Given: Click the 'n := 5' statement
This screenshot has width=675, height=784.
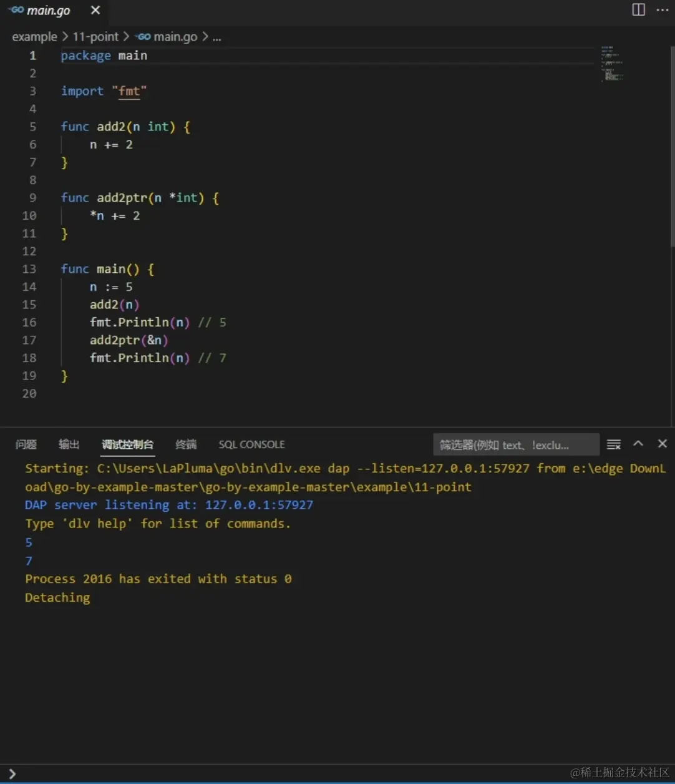Looking at the screenshot, I should click(111, 287).
